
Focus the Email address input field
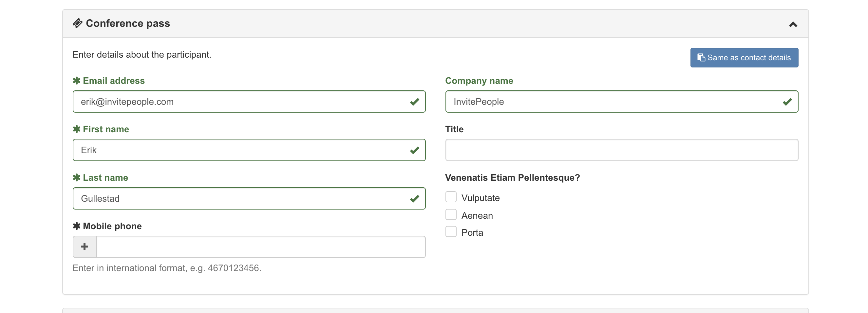[x=249, y=102]
